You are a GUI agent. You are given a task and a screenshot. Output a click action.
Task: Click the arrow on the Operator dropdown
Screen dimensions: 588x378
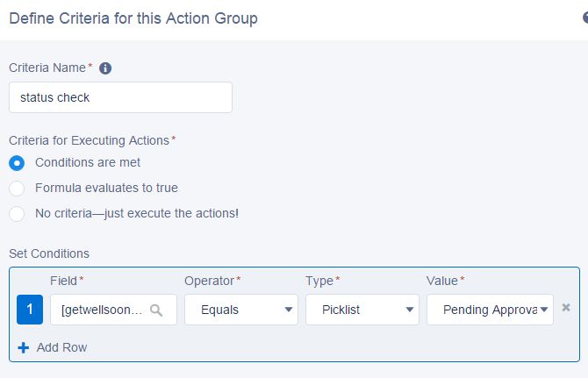[288, 310]
